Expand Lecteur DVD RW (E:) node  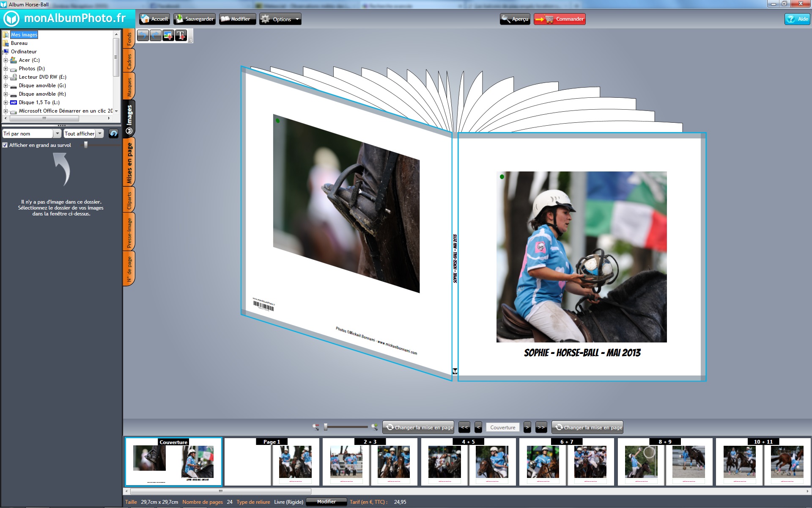click(5, 77)
